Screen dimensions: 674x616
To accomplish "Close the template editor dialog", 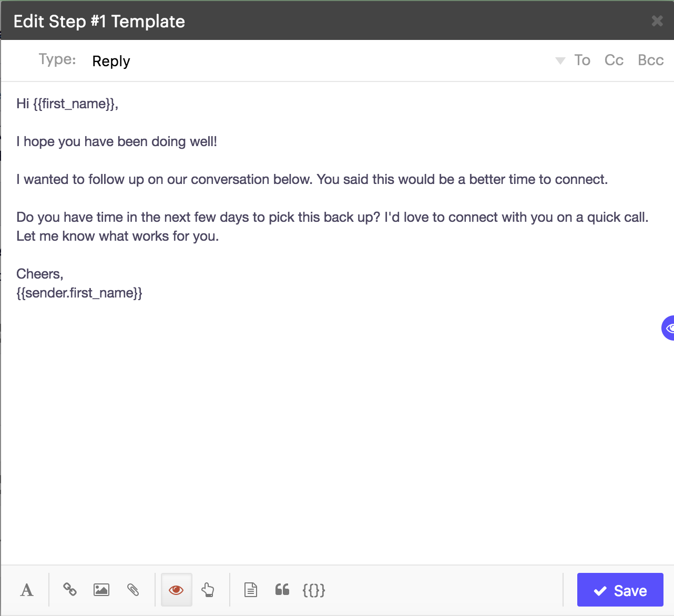I will pos(657,21).
